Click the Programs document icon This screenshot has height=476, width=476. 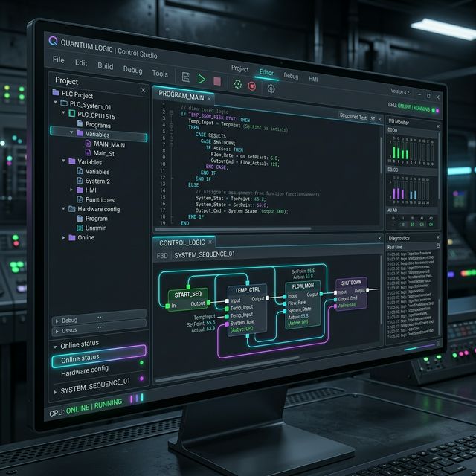click(x=80, y=123)
